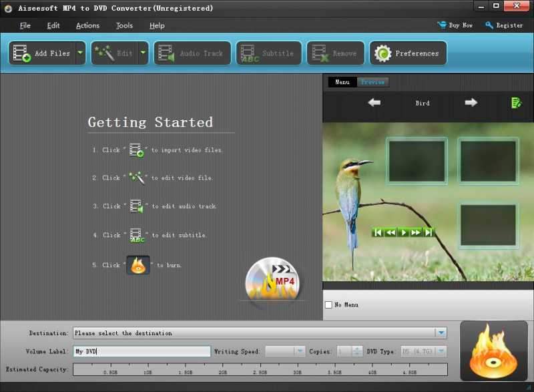Image resolution: width=534 pixels, height=392 pixels.
Task: Open the Preferences gear icon
Action: point(382,53)
